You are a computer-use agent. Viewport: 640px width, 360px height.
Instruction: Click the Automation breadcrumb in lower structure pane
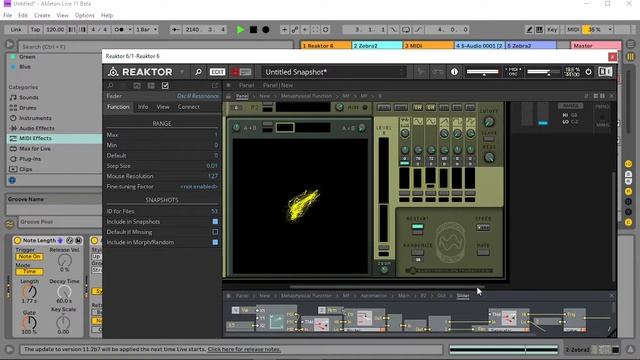[373, 296]
